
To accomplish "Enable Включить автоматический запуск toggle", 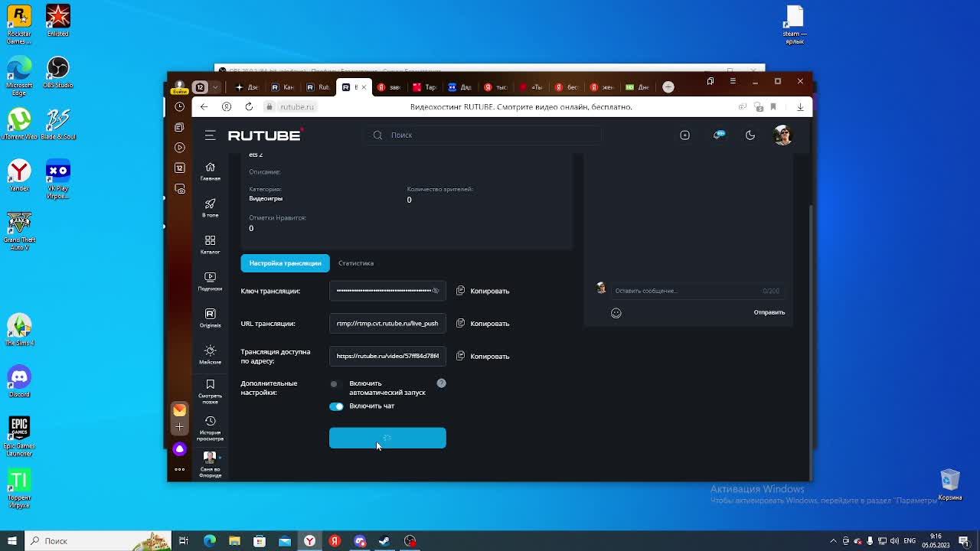I will pos(336,384).
